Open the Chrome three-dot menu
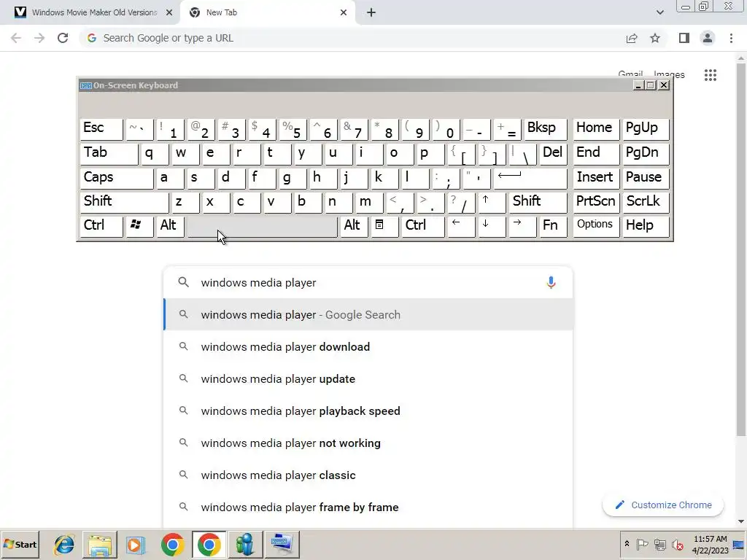The width and height of the screenshot is (747, 560). (731, 38)
